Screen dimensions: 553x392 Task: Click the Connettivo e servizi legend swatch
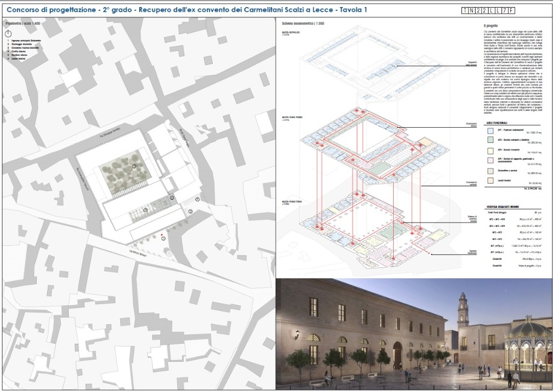coord(490,171)
